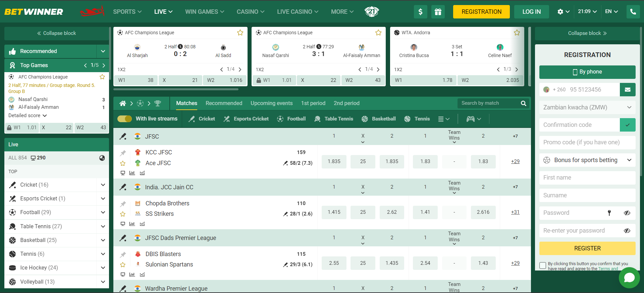Open the gift bonuses icon
644x293 pixels.
pyautogui.click(x=438, y=12)
